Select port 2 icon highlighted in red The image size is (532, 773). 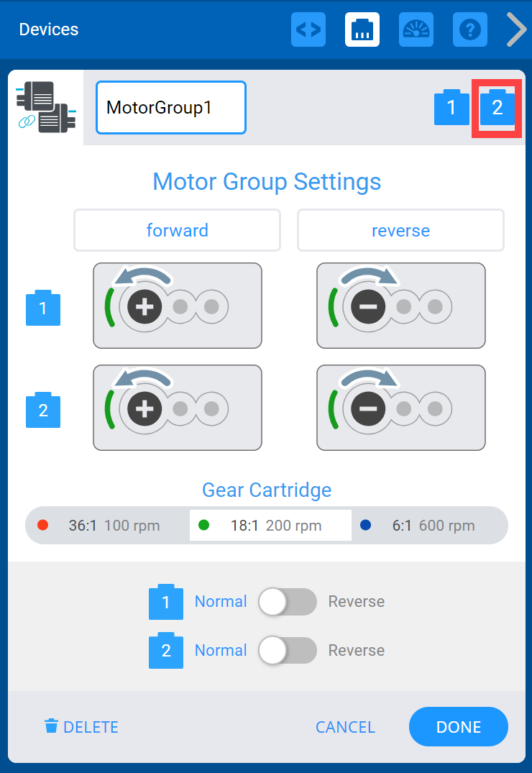[497, 108]
